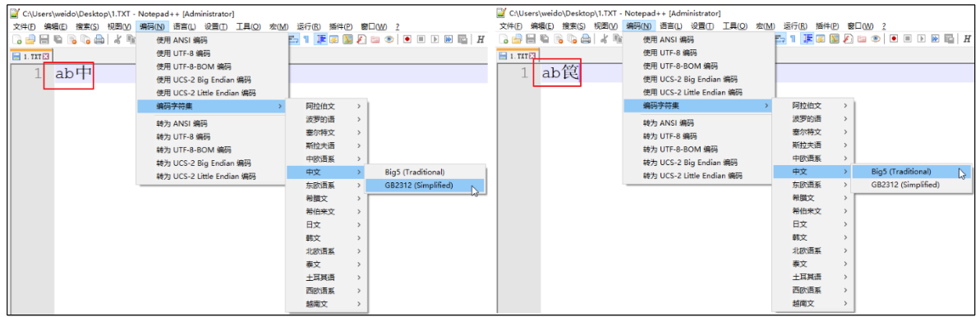Toggle indent guide icon in left window
The image size is (980, 317).
[320, 39]
